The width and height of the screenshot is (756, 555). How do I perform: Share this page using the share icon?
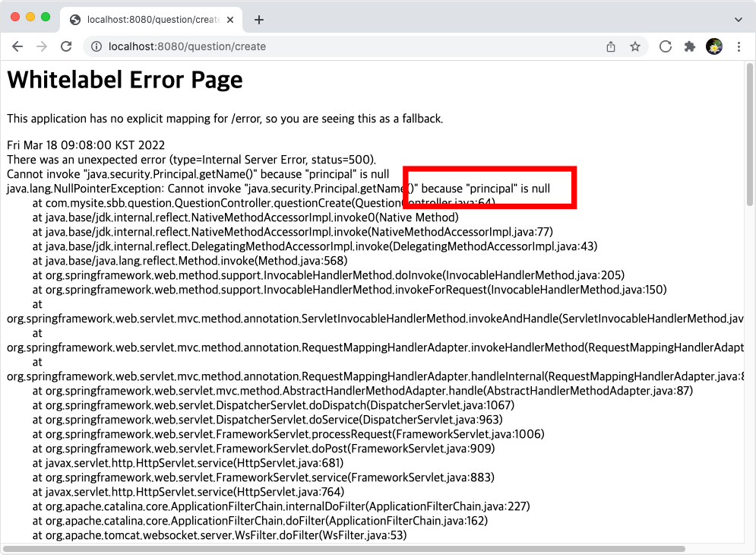(611, 46)
